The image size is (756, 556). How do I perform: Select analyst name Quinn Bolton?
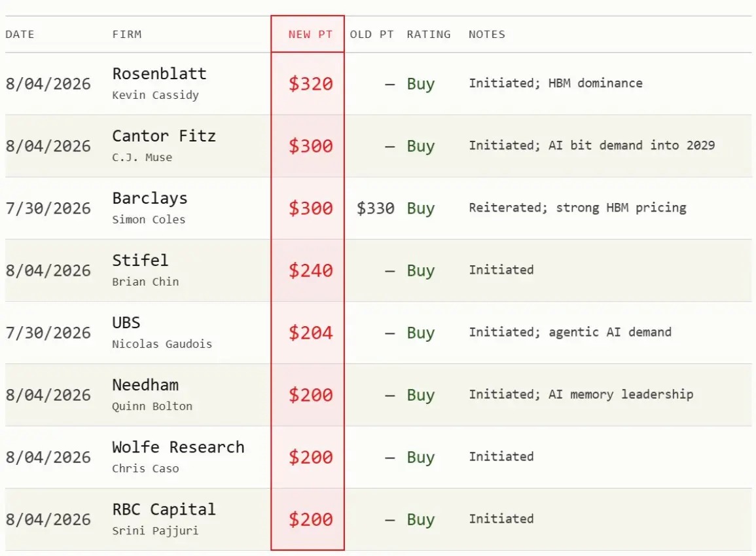click(x=152, y=406)
